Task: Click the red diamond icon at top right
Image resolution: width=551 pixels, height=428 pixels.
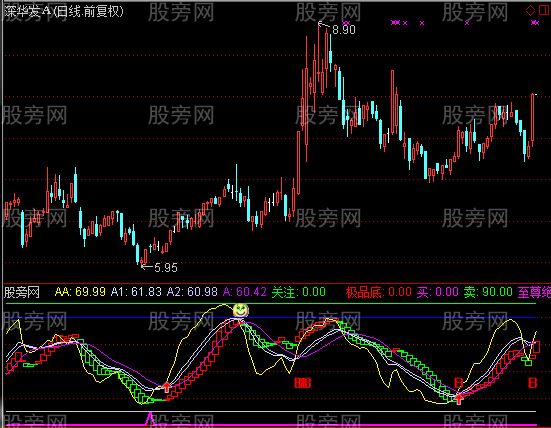Action: tap(530, 10)
